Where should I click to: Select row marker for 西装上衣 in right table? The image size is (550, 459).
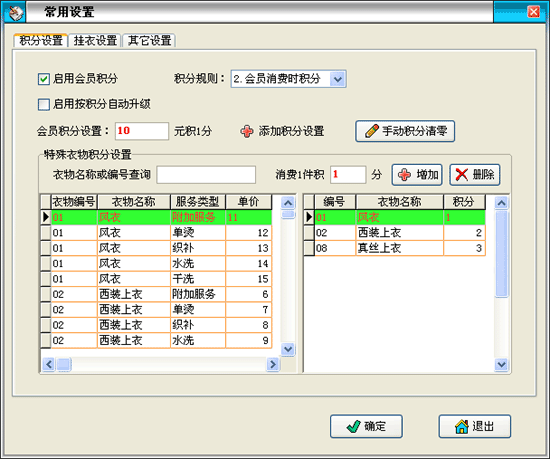pos(309,233)
